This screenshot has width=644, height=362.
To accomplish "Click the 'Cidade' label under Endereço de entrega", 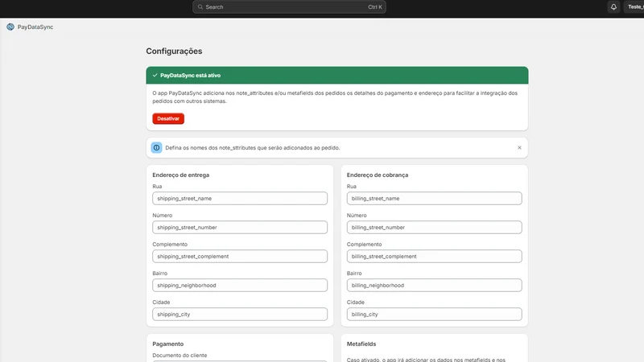I will [161, 302].
